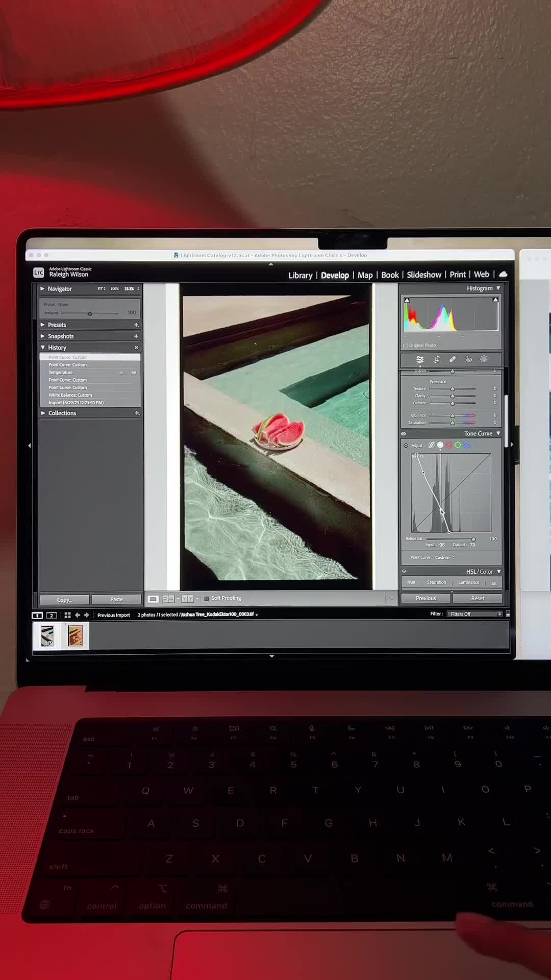Click the filter lock switch
Screen dimensions: 551x980
[508, 614]
